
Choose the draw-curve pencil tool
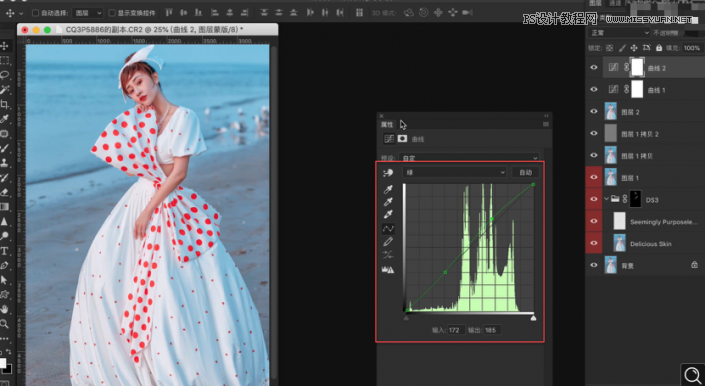tap(388, 242)
